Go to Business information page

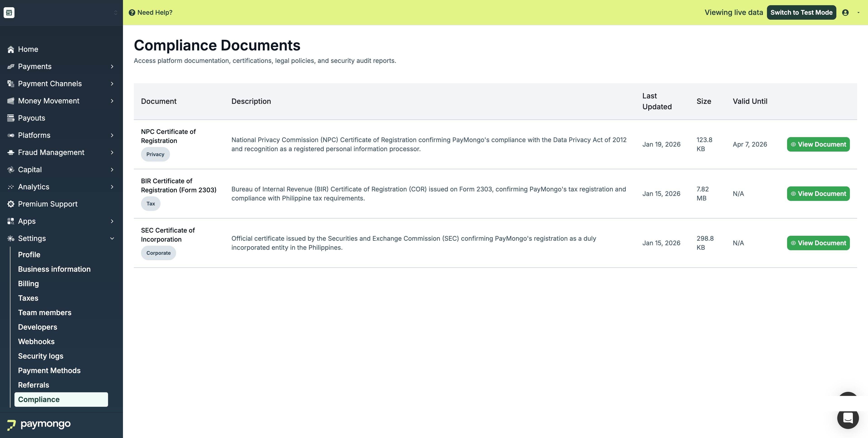(x=54, y=269)
